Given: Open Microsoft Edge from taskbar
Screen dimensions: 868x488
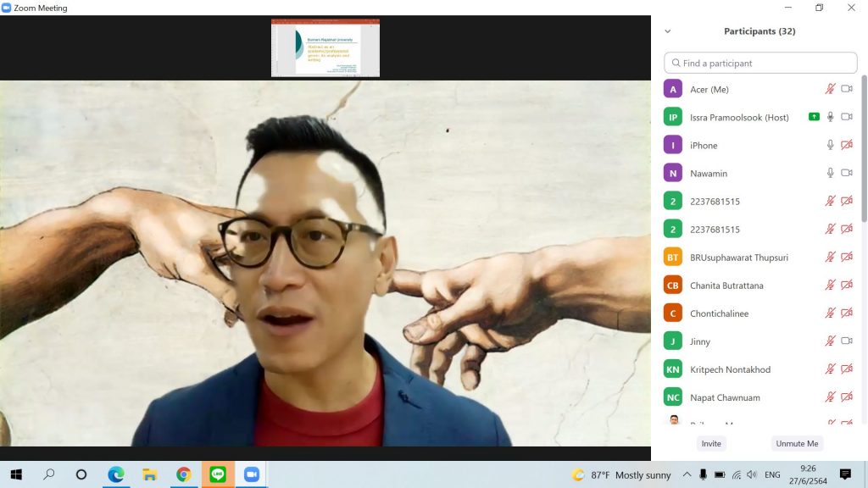Looking at the screenshot, I should (115, 474).
